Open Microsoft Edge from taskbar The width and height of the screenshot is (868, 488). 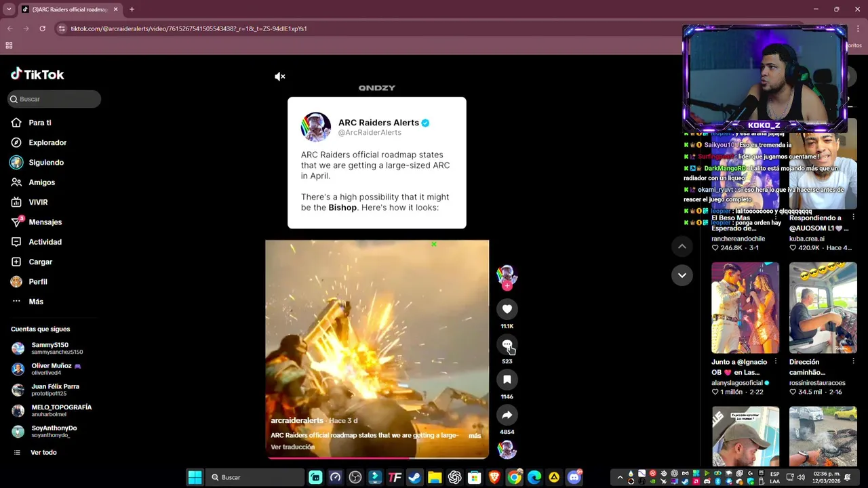click(x=534, y=477)
